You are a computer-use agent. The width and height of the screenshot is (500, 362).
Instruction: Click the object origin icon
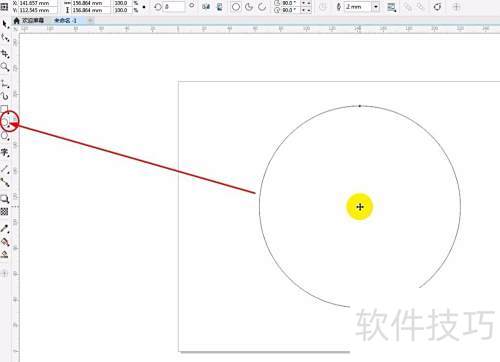point(4,6)
